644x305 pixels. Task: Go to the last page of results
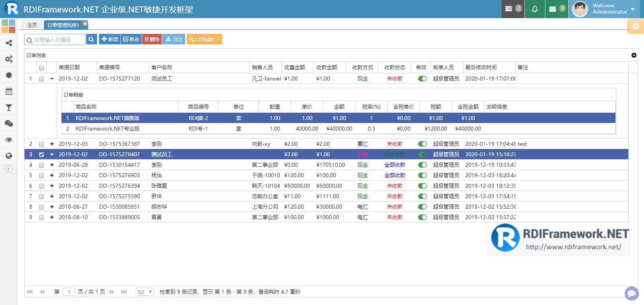point(124,292)
